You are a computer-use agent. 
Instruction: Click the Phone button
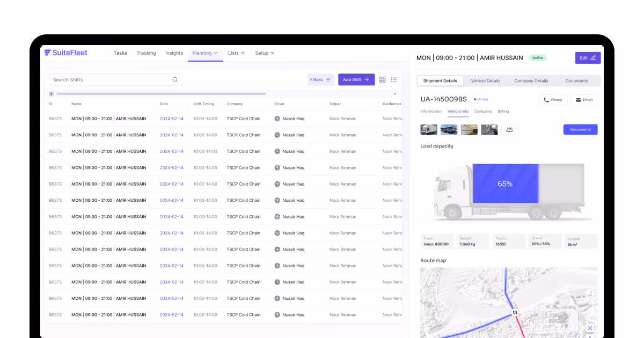click(x=553, y=100)
